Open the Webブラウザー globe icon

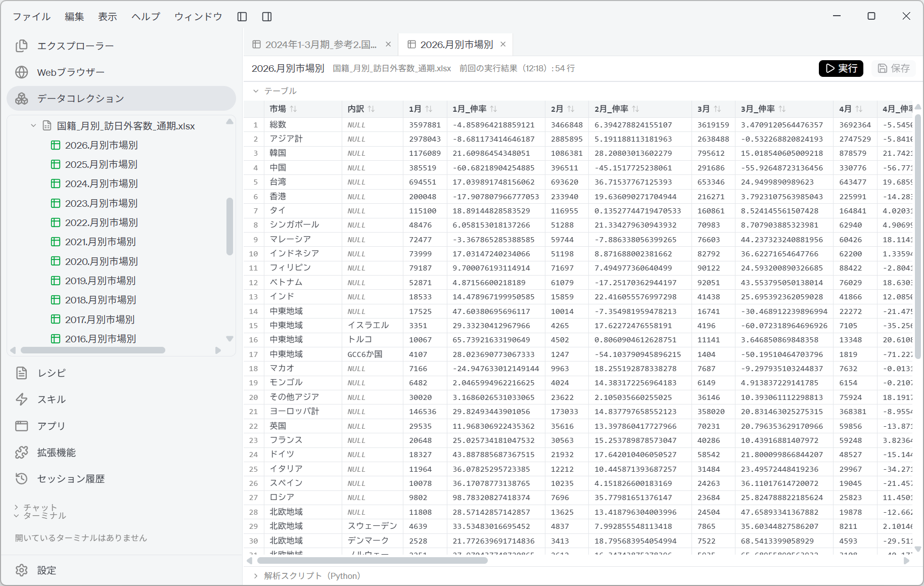[x=22, y=72]
